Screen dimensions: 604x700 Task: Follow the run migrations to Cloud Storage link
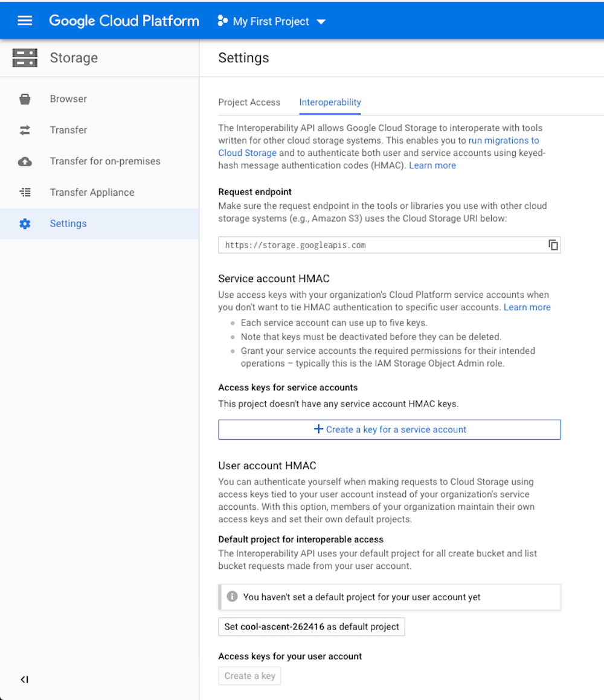pos(504,141)
